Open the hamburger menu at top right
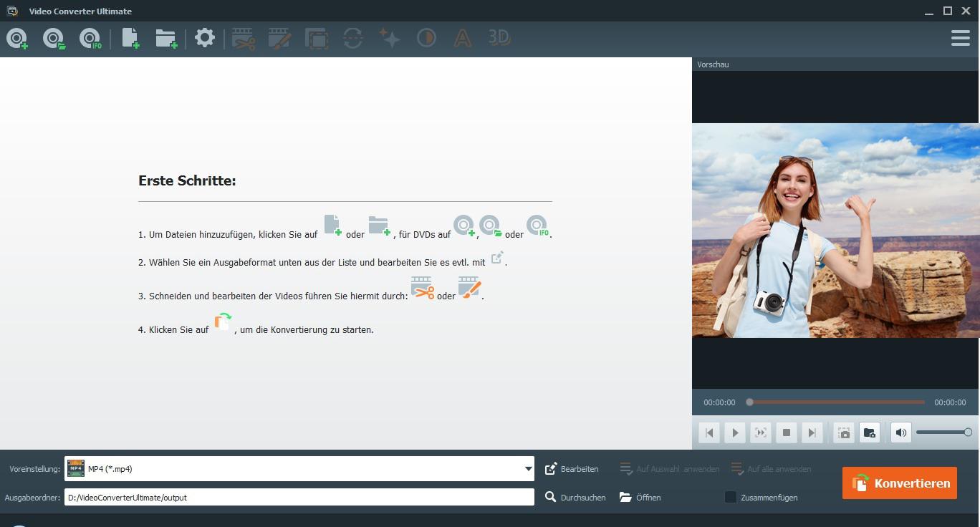This screenshot has height=527, width=980. click(x=960, y=38)
